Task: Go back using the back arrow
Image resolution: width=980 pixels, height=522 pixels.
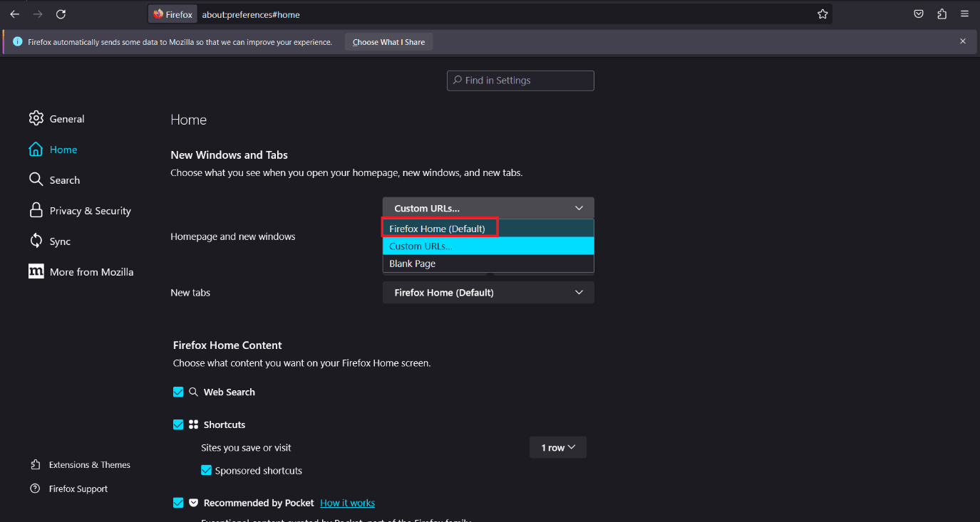Action: pyautogui.click(x=14, y=14)
